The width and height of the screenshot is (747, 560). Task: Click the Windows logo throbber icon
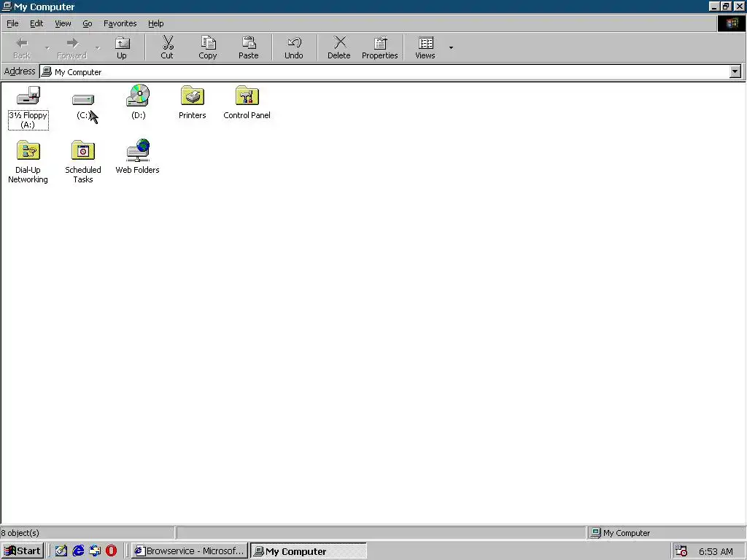[731, 23]
